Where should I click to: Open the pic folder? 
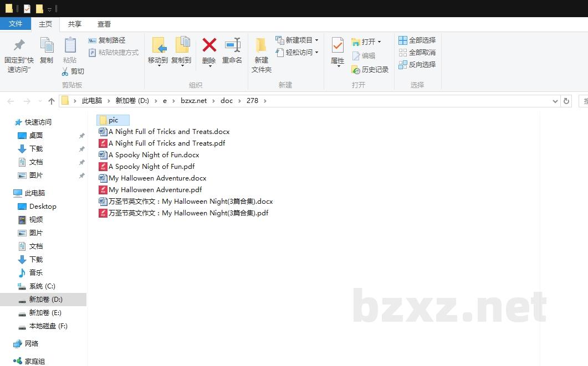coord(113,120)
